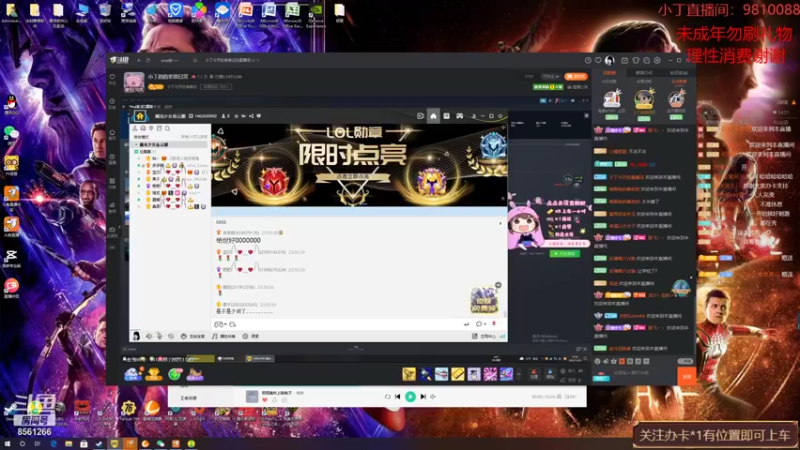Open the list tab in the YY title bar
This screenshot has width=800, height=450.
pos(446,116)
